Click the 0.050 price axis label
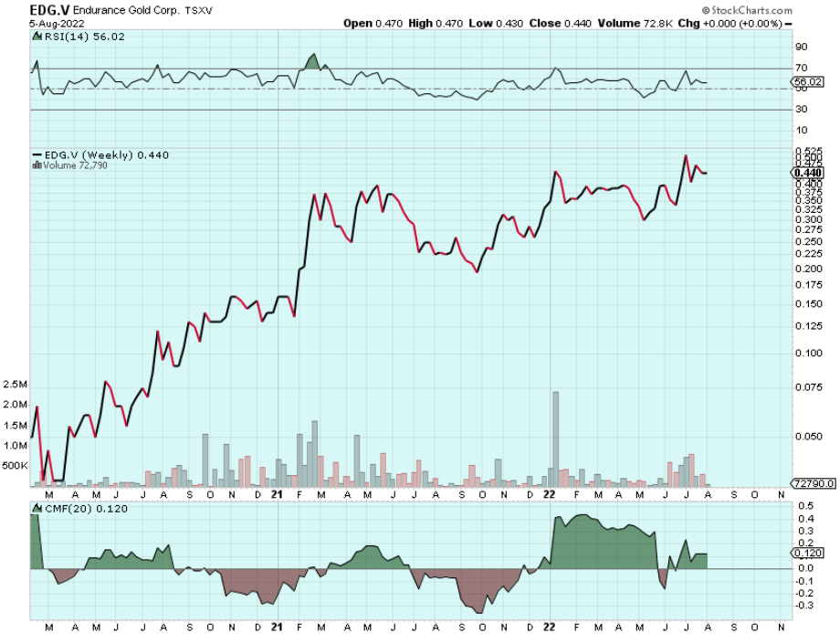This screenshot has width=840, height=634. pos(808,437)
